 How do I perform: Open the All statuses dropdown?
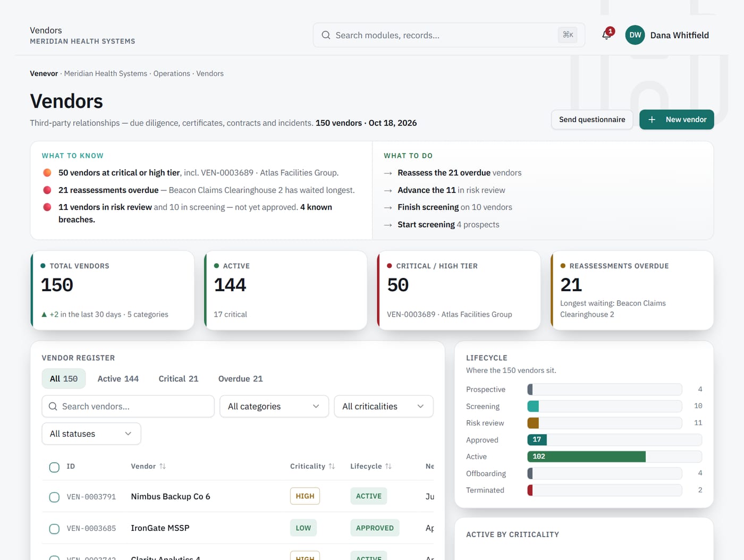91,434
